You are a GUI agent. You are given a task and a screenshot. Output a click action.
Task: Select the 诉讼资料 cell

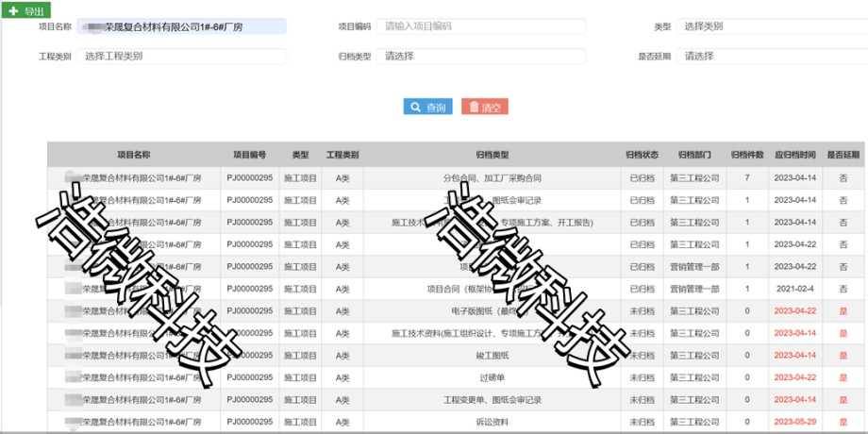(x=492, y=422)
